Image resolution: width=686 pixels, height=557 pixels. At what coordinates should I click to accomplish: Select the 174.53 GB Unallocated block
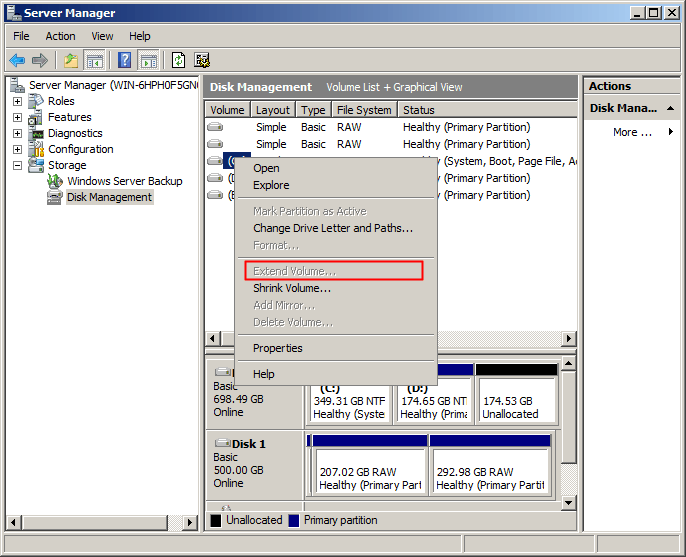[516, 394]
